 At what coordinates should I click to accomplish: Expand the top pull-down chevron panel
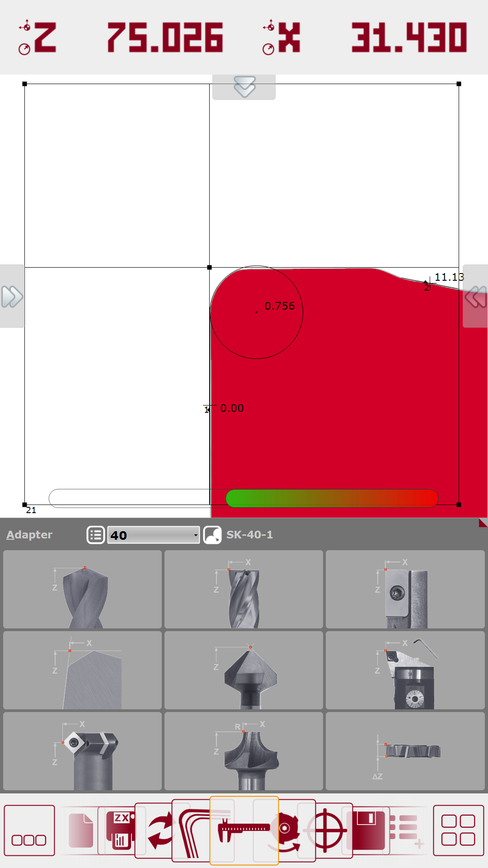pos(244,87)
